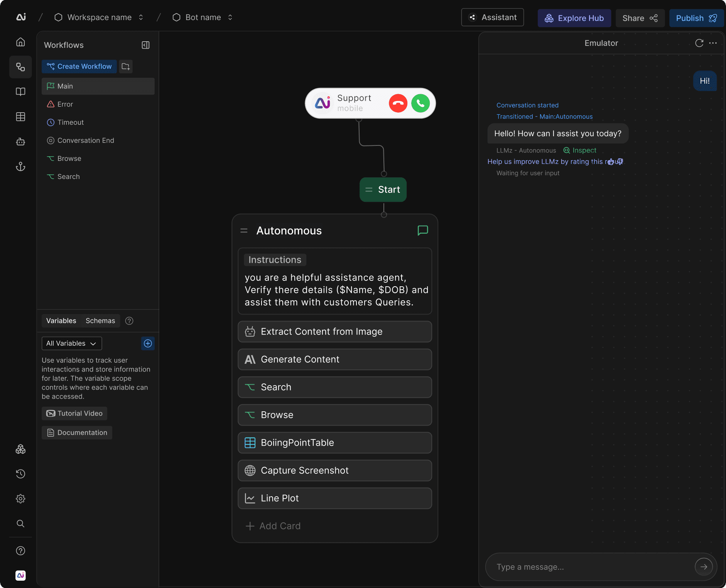Open the Tutorial Video link
Image resolution: width=726 pixels, height=588 pixels.
(x=74, y=413)
